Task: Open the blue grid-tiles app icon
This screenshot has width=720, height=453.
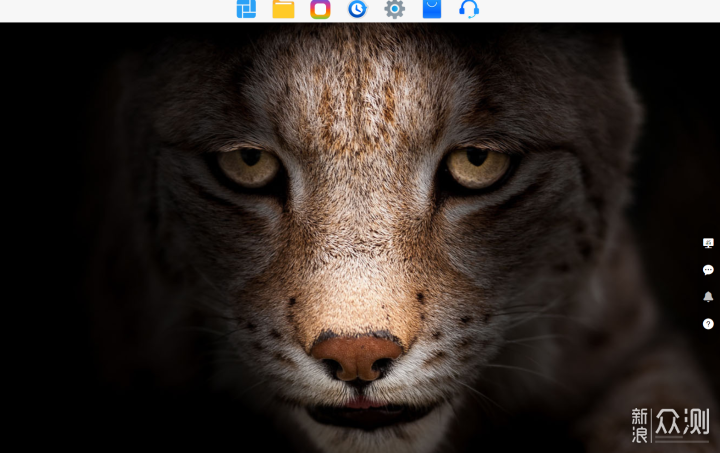Action: [246, 9]
